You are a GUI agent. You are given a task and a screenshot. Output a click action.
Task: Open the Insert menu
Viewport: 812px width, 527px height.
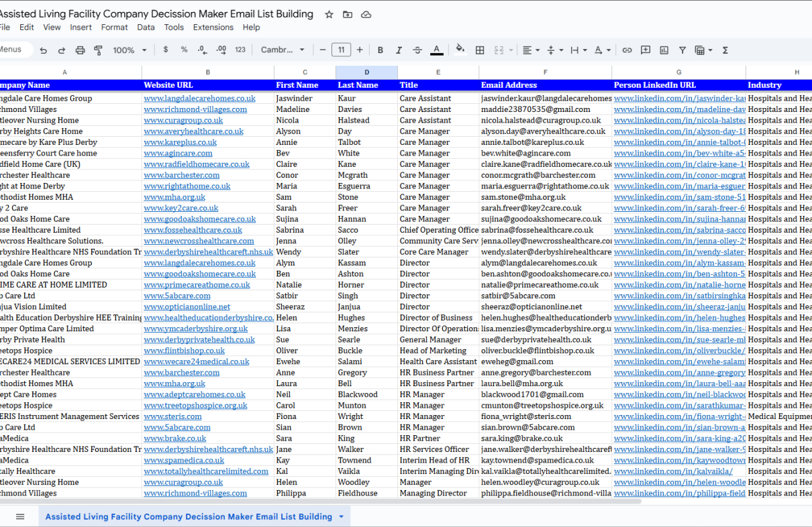(81, 27)
